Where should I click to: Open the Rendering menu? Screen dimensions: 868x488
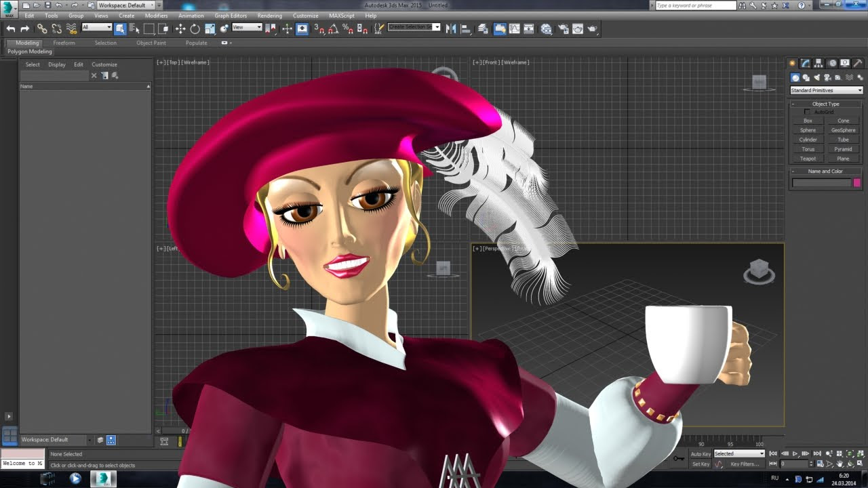pos(269,16)
